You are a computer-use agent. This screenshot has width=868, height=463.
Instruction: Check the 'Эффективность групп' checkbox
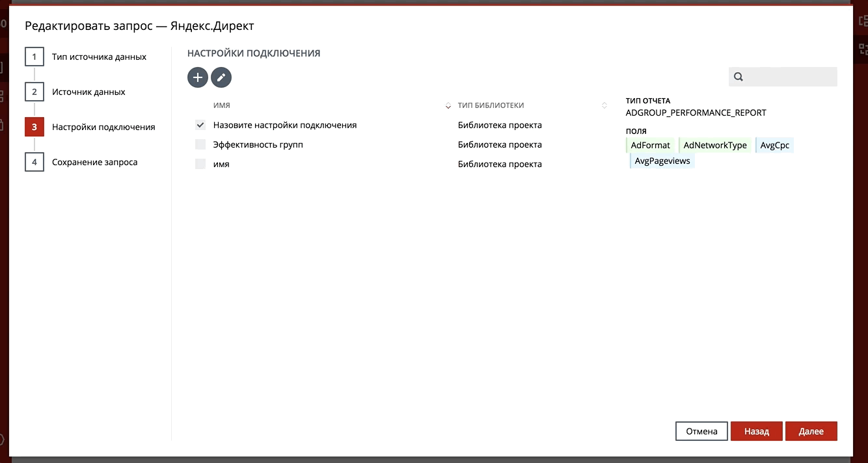coord(200,144)
